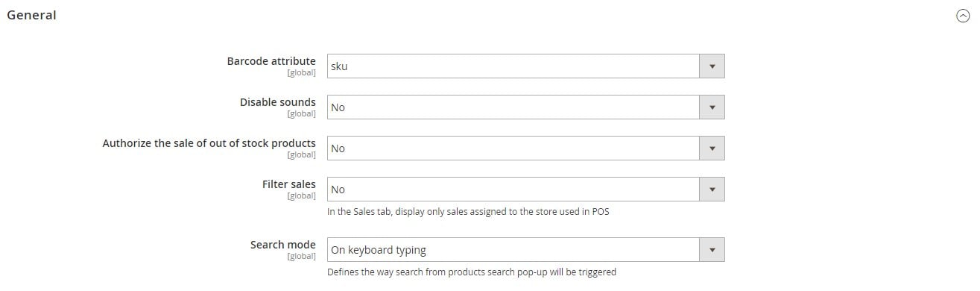Click the Barcode attribute label
Viewport: 980px width, 291px height.
tap(271, 61)
